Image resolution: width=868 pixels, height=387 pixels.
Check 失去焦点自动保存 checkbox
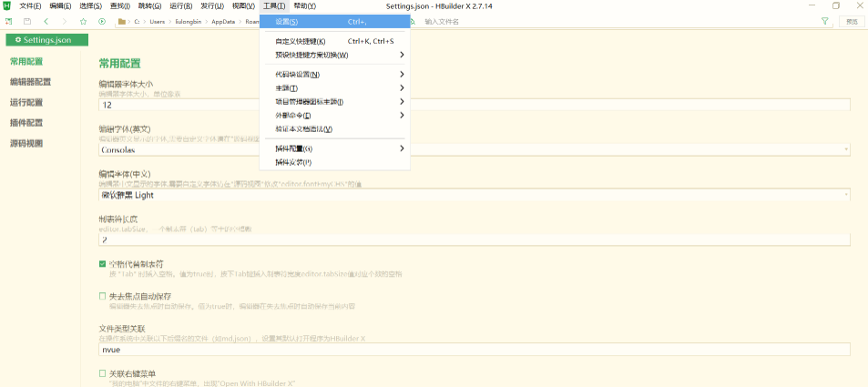point(102,296)
